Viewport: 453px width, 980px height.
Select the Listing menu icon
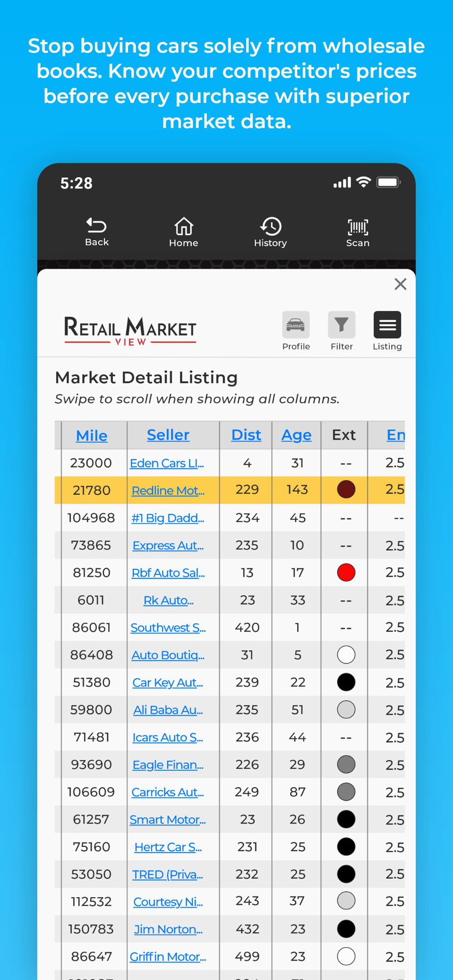click(x=387, y=324)
